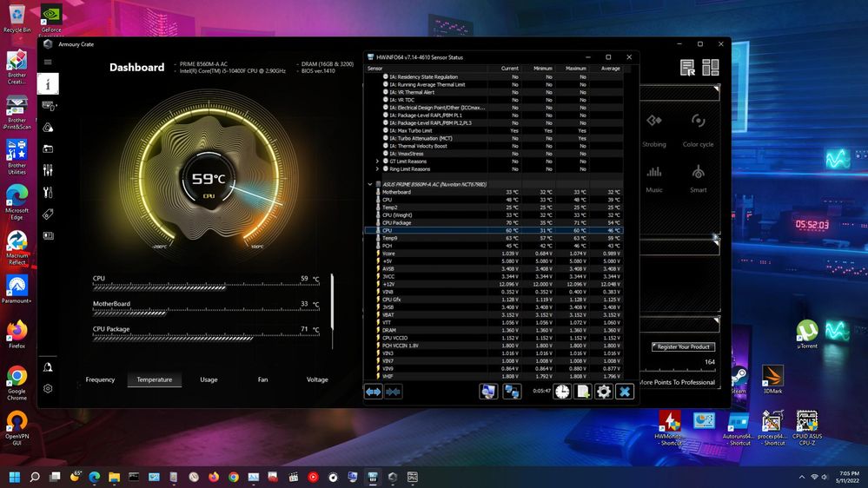Open the sliders tools icon in Armoury Crate sidebar
The height and width of the screenshot is (488, 868).
(48, 170)
